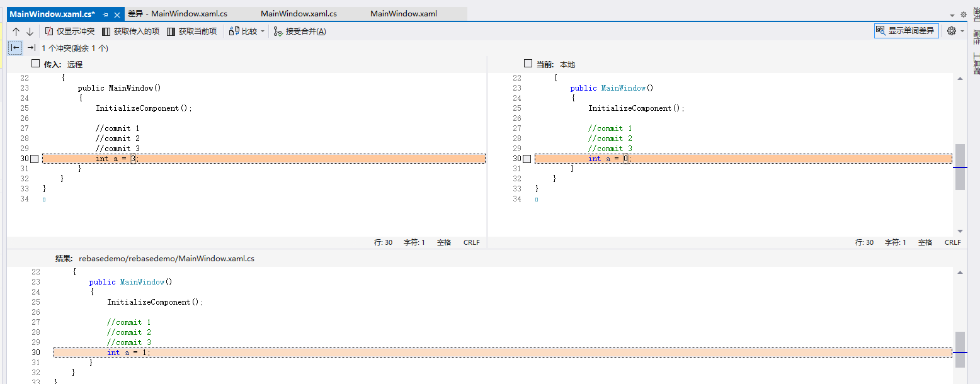This screenshot has height=384, width=980.
Task: Jump to the last conflict icon
Action: click(31, 48)
